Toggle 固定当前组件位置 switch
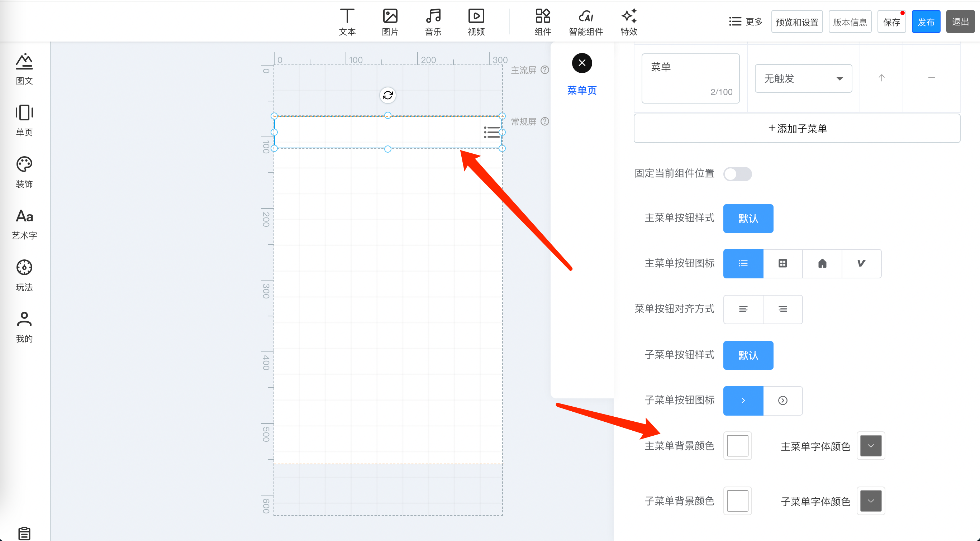This screenshot has height=541, width=980. pyautogui.click(x=737, y=174)
